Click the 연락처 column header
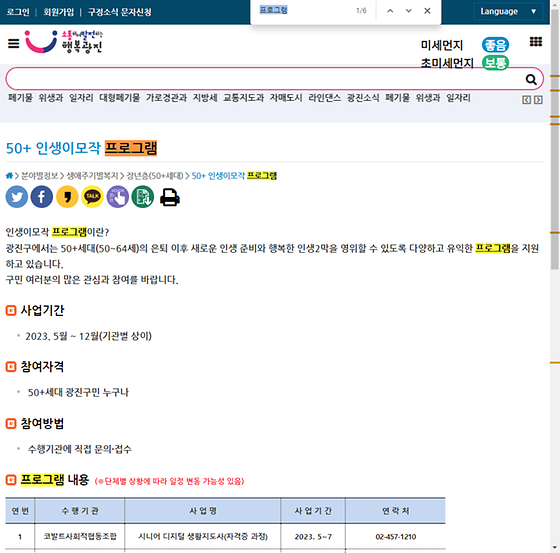The image size is (560, 553). 395,511
